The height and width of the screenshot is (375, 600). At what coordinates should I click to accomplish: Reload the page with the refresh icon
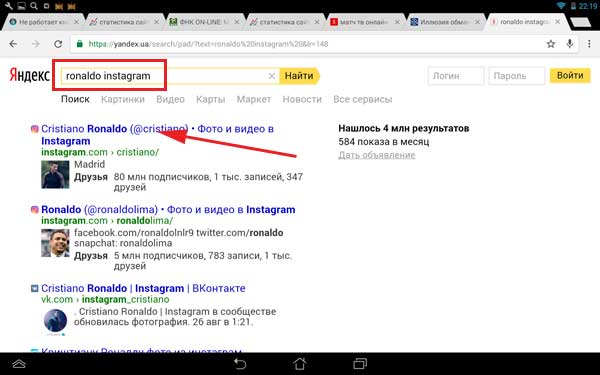click(x=58, y=44)
